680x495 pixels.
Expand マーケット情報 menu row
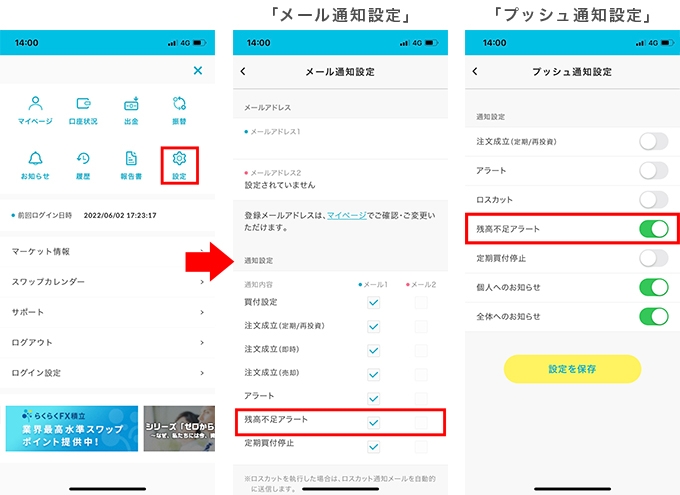click(x=107, y=251)
